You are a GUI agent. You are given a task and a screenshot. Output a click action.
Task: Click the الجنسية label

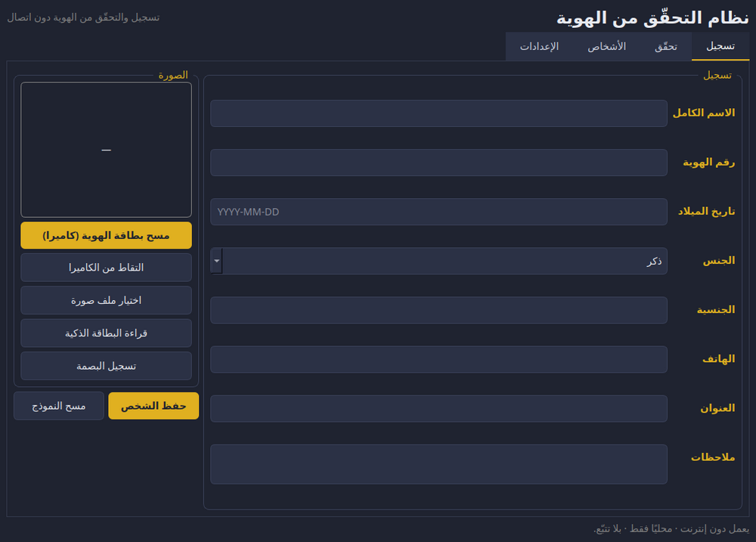point(716,310)
